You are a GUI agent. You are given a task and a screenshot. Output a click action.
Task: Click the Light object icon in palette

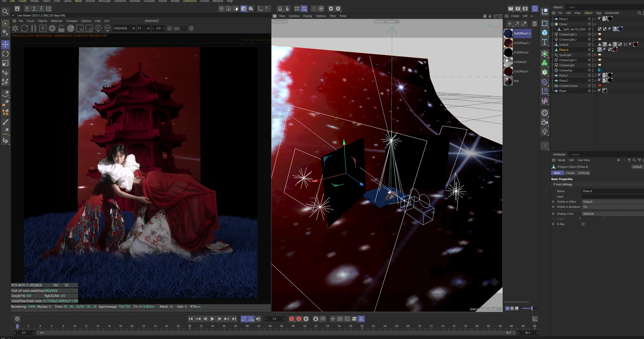545,131
